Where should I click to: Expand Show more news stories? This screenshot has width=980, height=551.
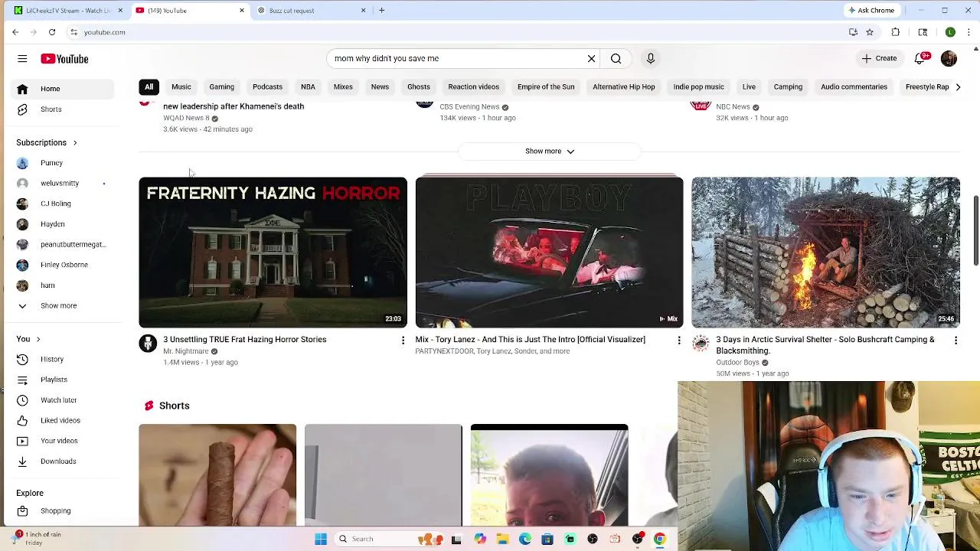point(550,152)
